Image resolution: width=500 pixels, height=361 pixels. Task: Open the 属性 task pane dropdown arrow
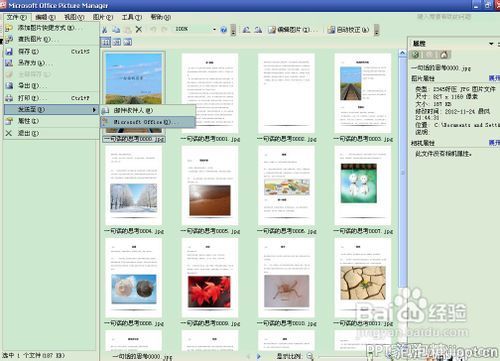point(491,44)
